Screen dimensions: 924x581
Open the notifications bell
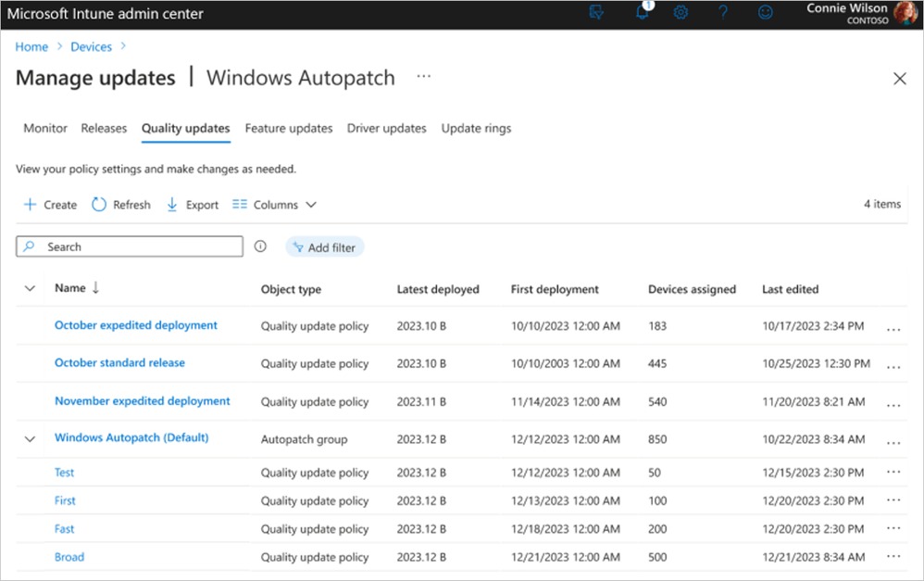(x=643, y=13)
